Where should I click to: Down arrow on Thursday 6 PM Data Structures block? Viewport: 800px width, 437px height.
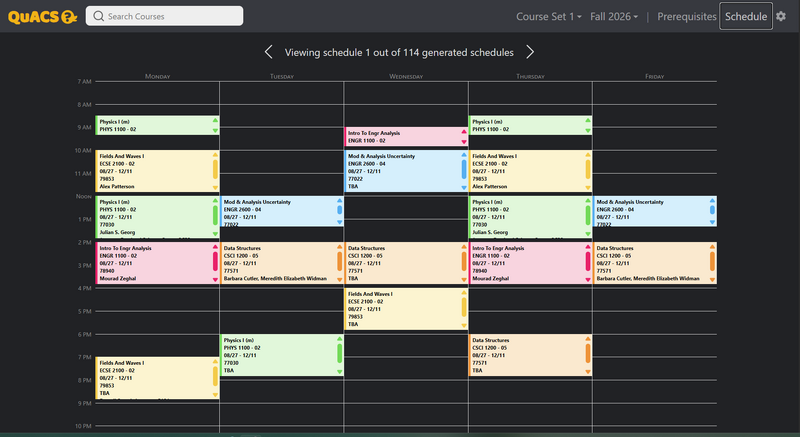tap(588, 372)
